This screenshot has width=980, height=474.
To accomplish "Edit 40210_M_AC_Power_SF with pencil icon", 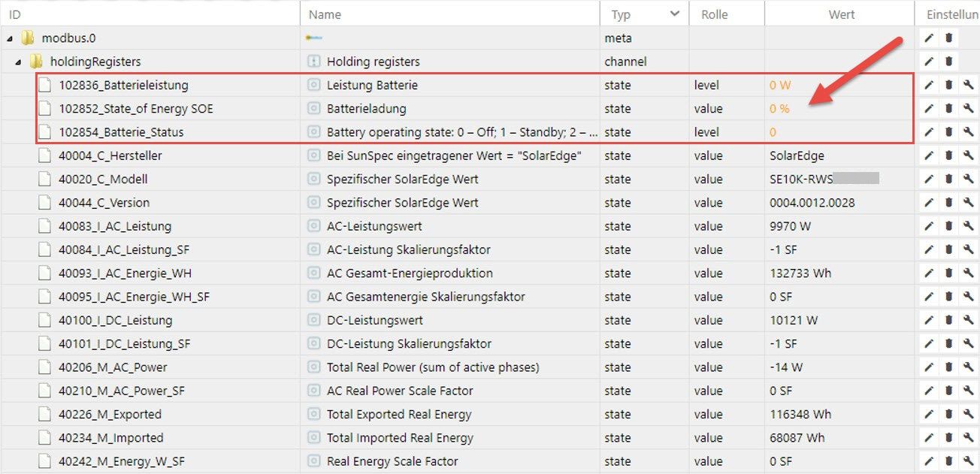I will point(929,391).
